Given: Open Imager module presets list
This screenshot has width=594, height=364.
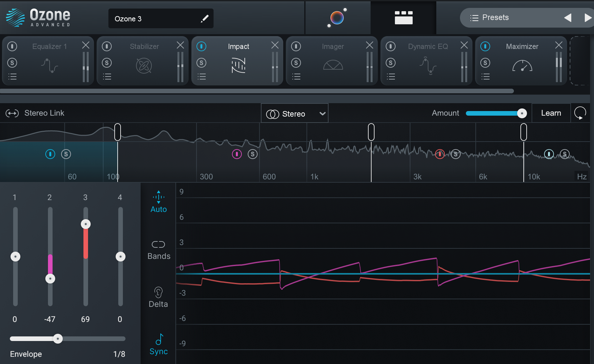Looking at the screenshot, I should pos(296,77).
